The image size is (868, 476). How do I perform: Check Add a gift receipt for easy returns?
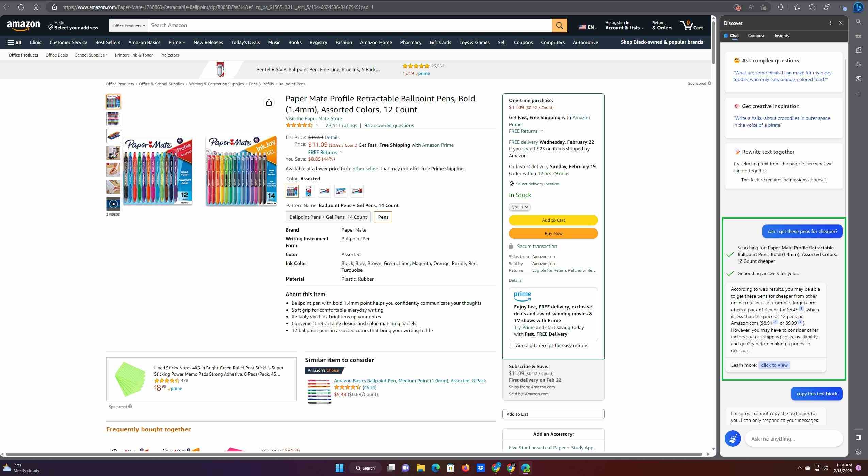point(512,345)
